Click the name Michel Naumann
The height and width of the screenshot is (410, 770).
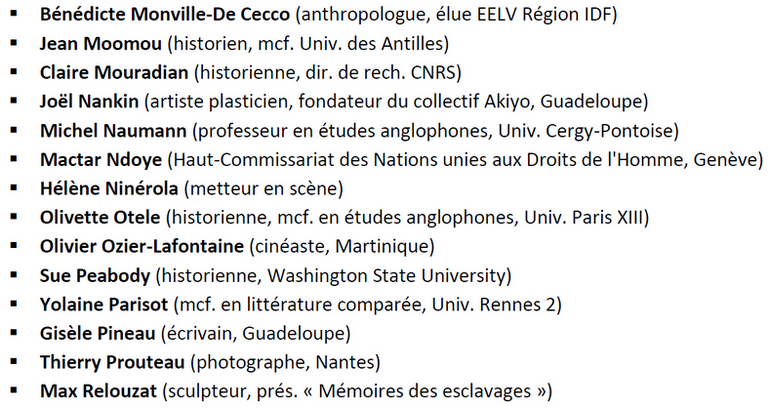[x=113, y=131]
